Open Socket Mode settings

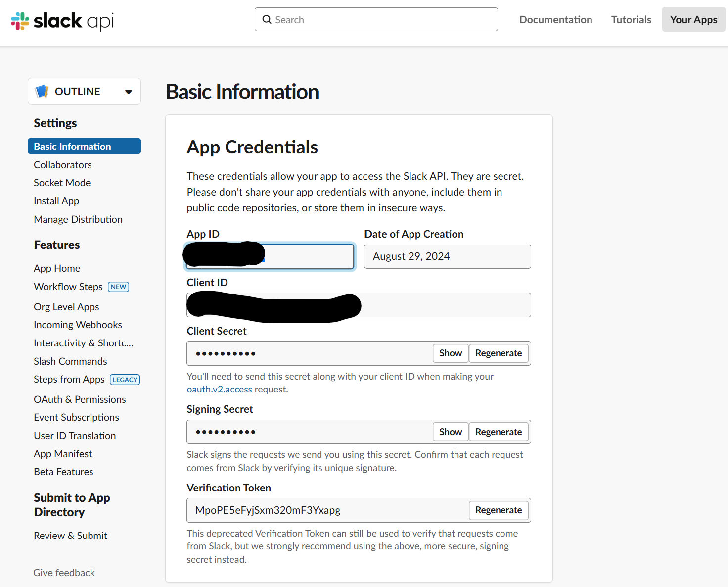62,183
